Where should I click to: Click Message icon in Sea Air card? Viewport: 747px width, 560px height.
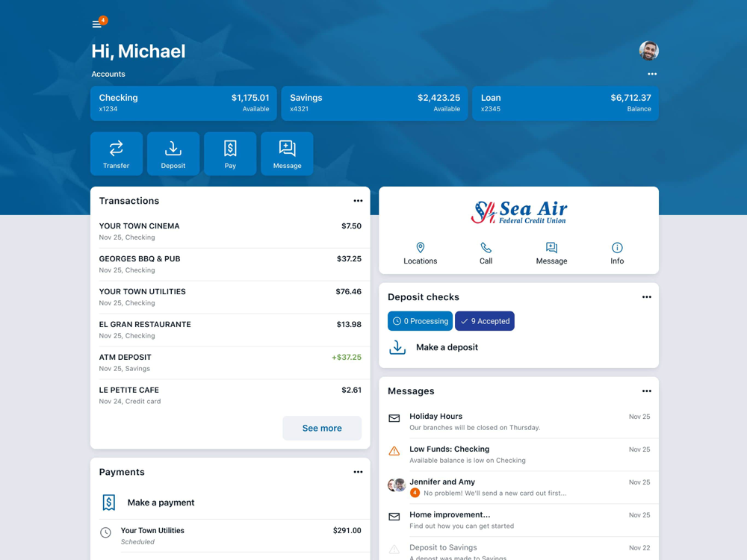(x=551, y=248)
